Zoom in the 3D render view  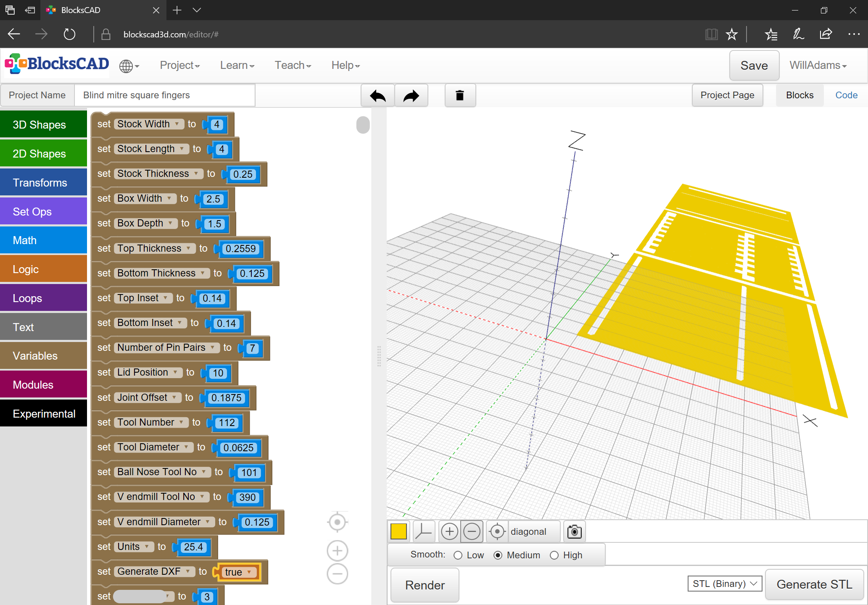tap(449, 531)
